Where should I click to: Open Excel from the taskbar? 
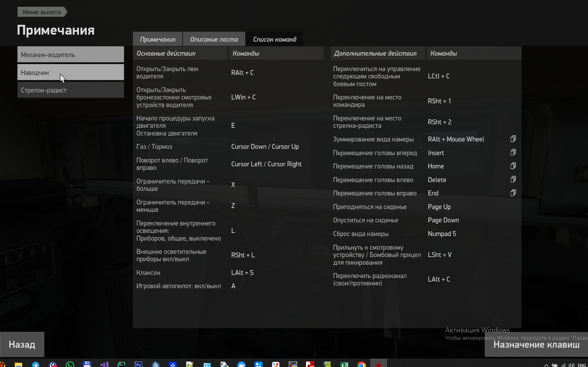(x=344, y=364)
